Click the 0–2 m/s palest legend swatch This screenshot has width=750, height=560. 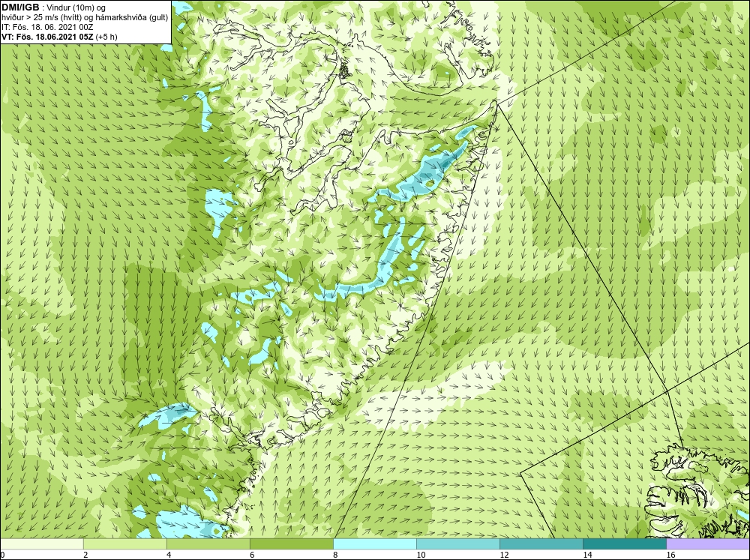41,544
